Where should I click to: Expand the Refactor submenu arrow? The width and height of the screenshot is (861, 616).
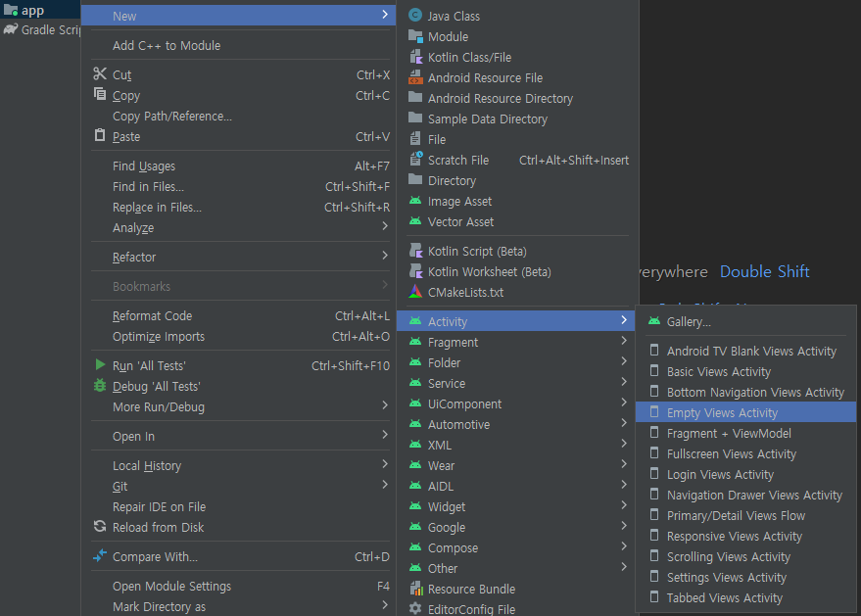385,256
